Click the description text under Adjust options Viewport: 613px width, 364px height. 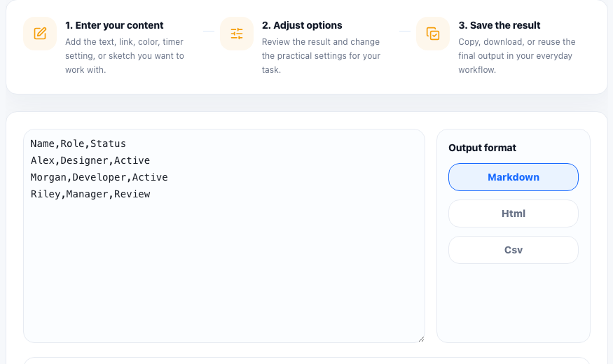[321, 56]
